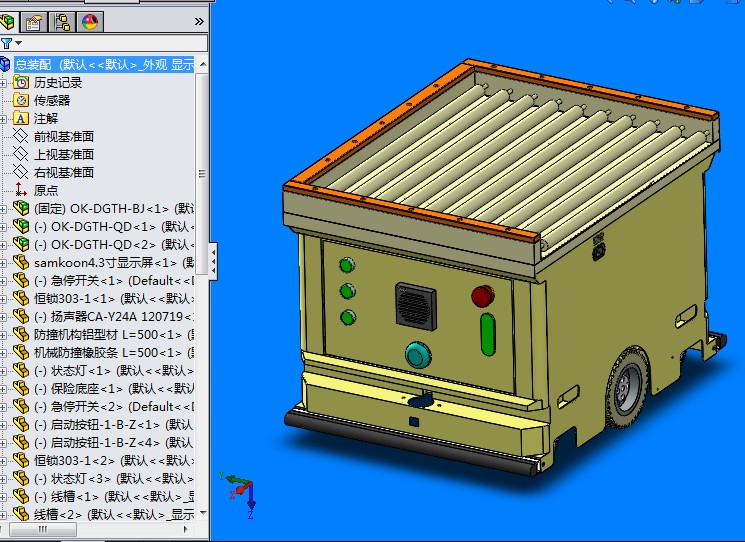
Task: Open the ConfigurationManager tab
Action: [x=62, y=22]
